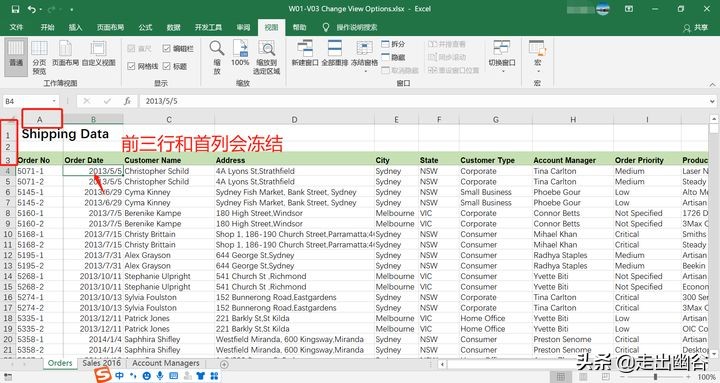Open the Account Managers sheet tab

(166, 363)
